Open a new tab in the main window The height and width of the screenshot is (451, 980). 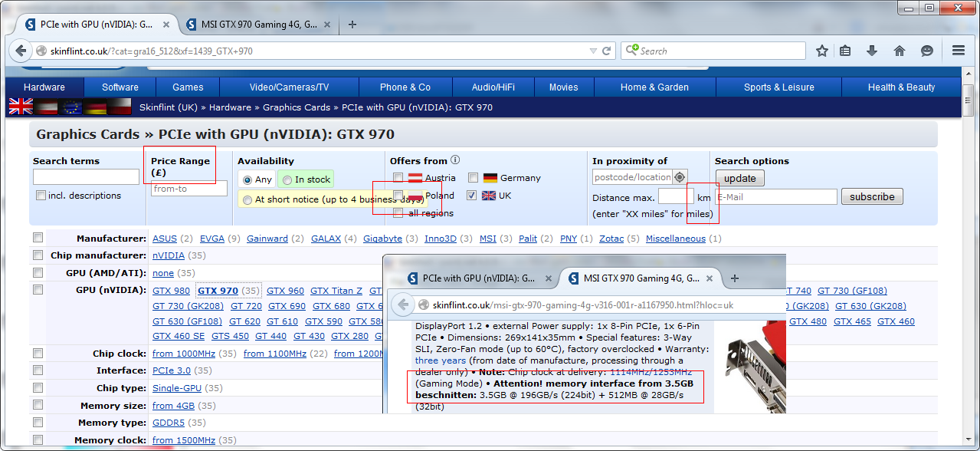coord(352,24)
